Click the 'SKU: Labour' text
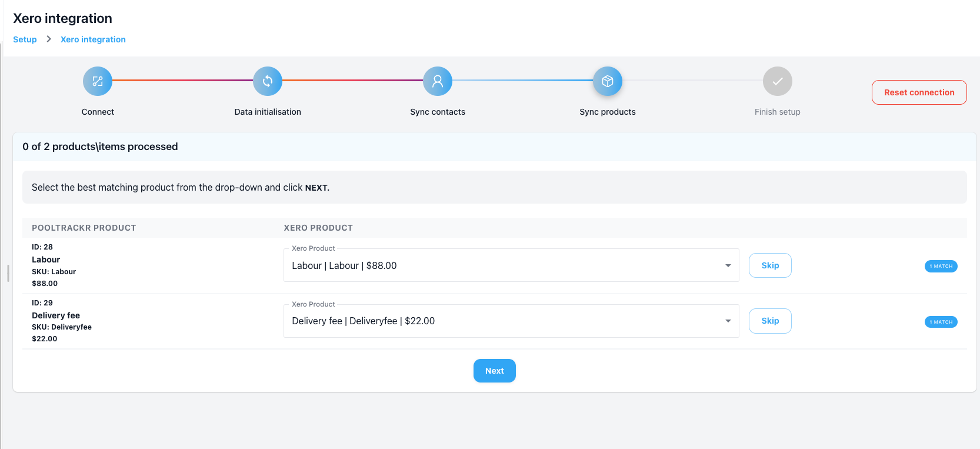The image size is (980, 449). [x=54, y=272]
